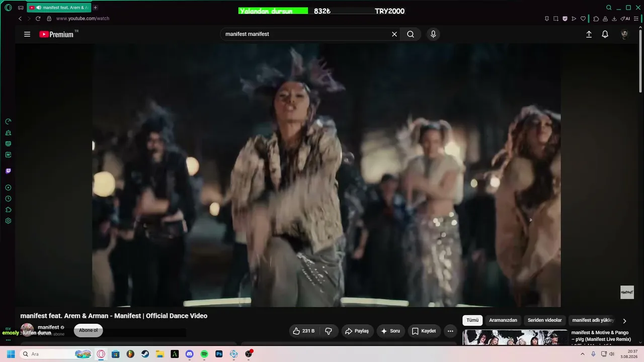644x362 pixels.
Task: Open the sidebar three-dots menu
Action: click(8, 340)
